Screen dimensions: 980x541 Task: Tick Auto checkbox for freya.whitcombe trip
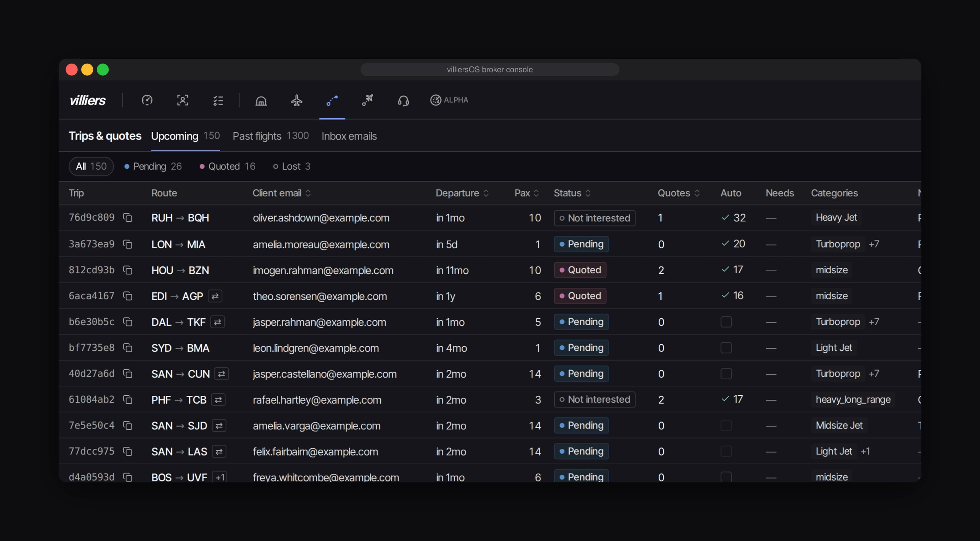tap(726, 477)
